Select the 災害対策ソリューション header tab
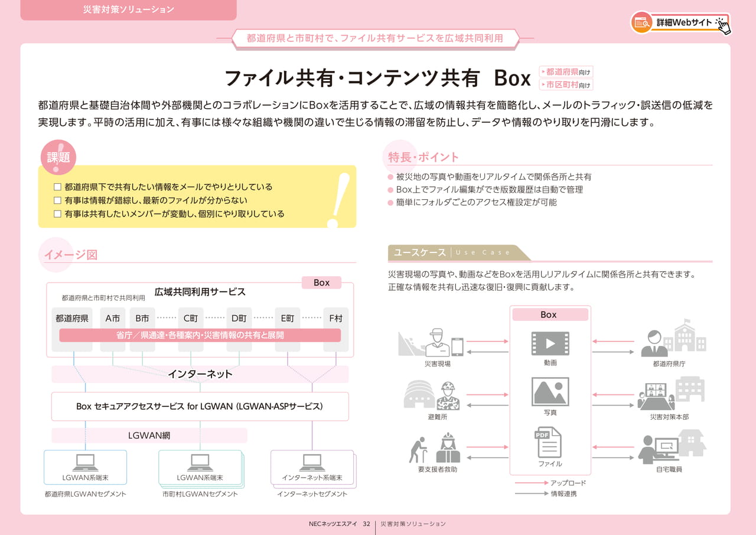The width and height of the screenshot is (756, 535). [128, 9]
